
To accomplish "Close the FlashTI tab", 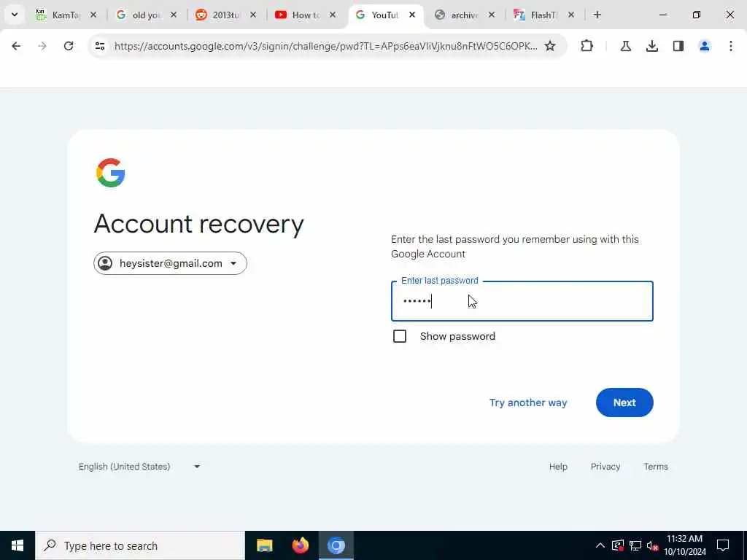I will [571, 15].
